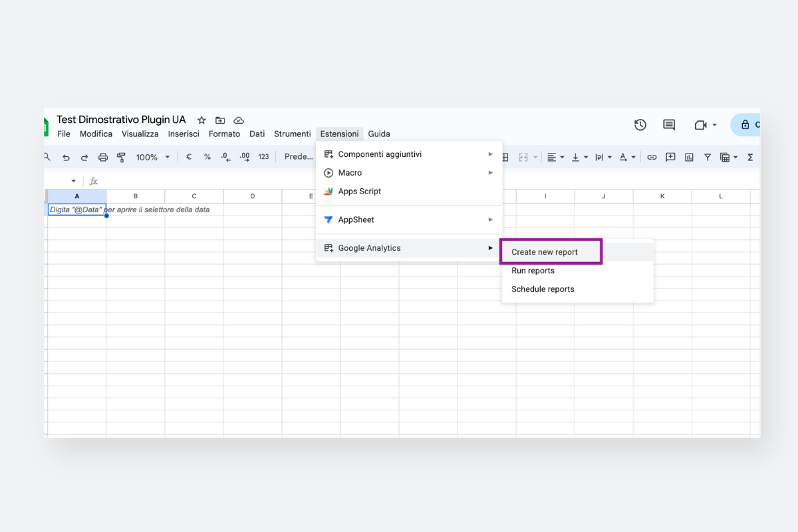
Task: Launch Apps Script from the menu
Action: 409,192
